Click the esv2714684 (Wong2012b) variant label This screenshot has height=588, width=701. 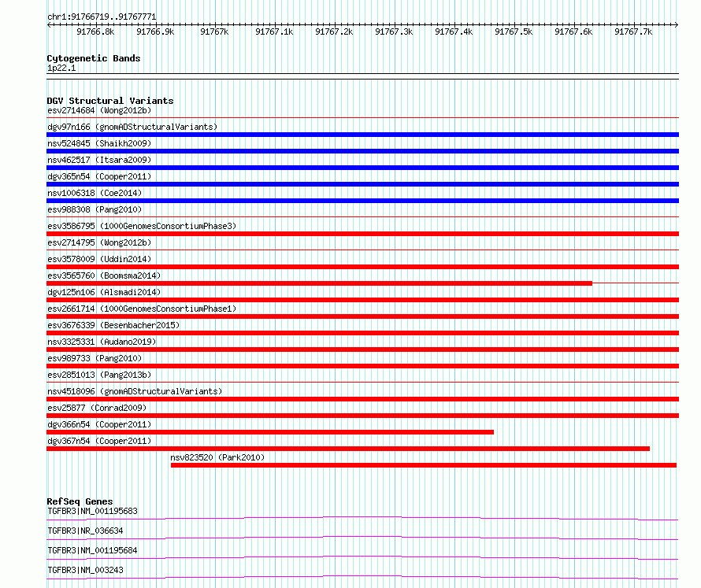99,110
